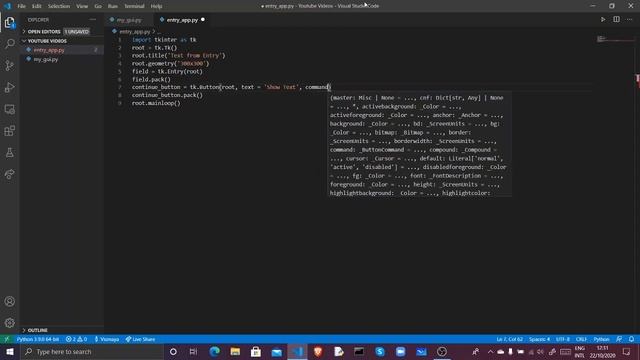Open Microsoft Edge from taskbar

pos(214,351)
